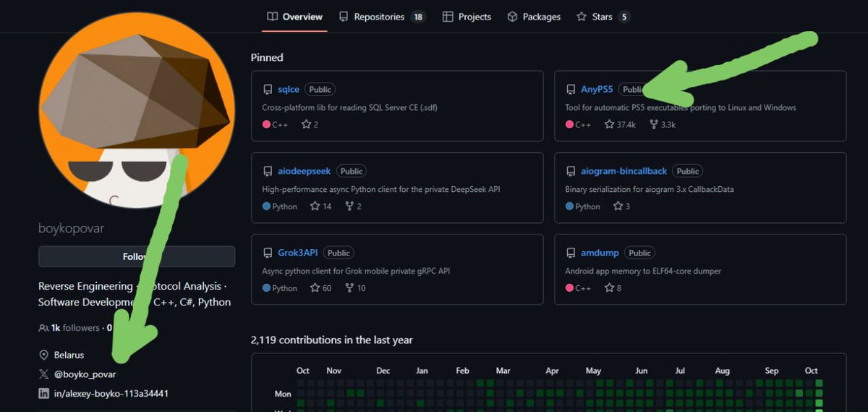Click the Pinned heading
The width and height of the screenshot is (868, 412).
point(267,57)
